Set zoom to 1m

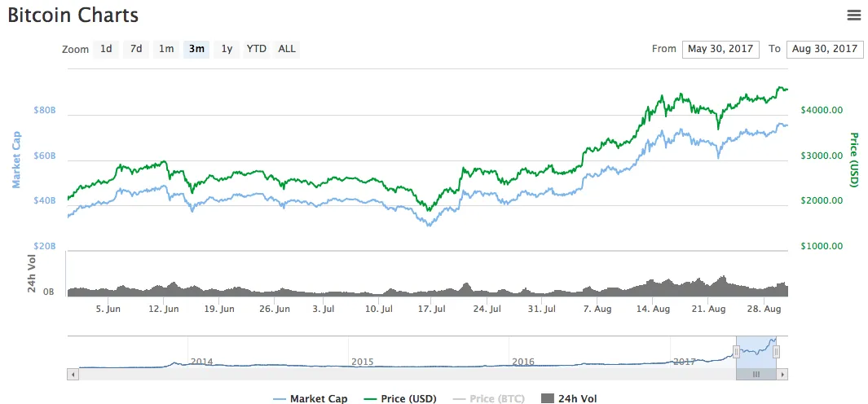(166, 49)
